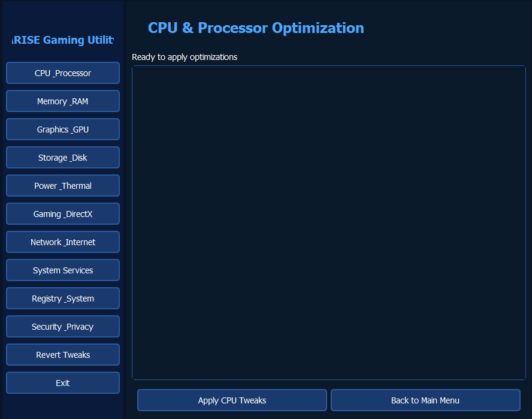This screenshot has height=419, width=532.
Task: Apply CPU Tweaks now
Action: tap(232, 400)
